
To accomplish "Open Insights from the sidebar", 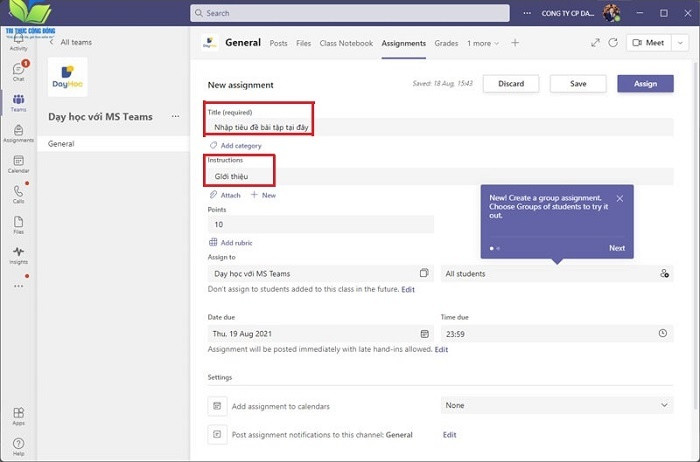I will coord(18,255).
